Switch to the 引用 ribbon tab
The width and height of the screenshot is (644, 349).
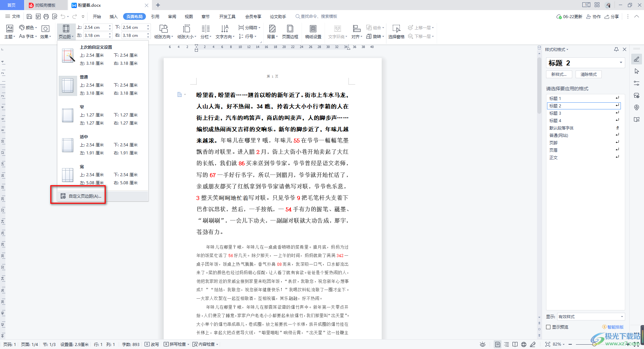[155, 16]
